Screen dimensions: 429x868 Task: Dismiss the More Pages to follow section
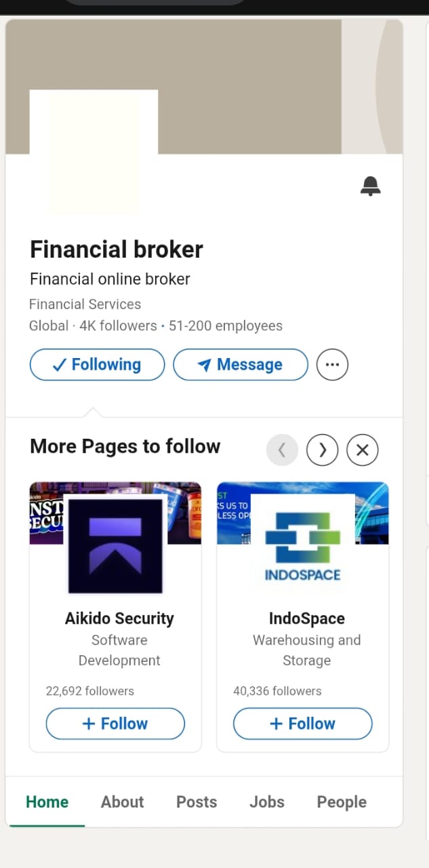[x=363, y=450]
